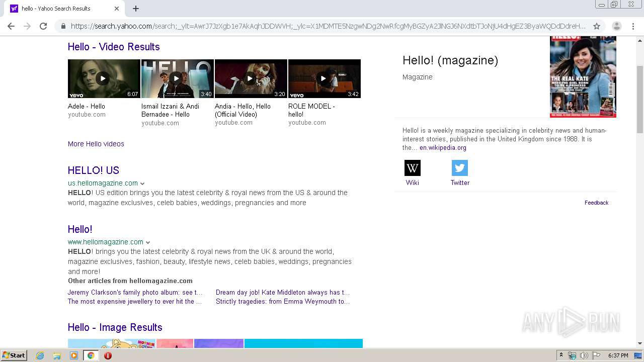Viewport: 644px width, 362px height.
Task: Expand the www.hellomagazine.com dropdown arrow
Action: pos(148,242)
